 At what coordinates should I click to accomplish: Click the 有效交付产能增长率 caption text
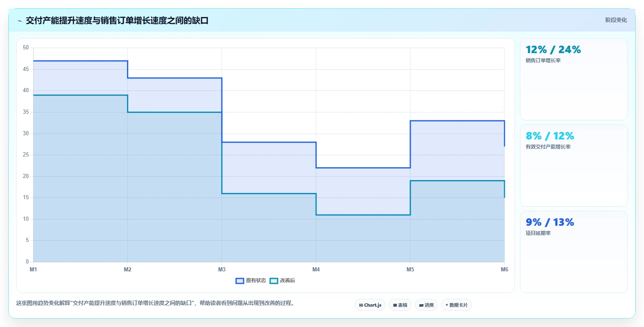(x=548, y=147)
